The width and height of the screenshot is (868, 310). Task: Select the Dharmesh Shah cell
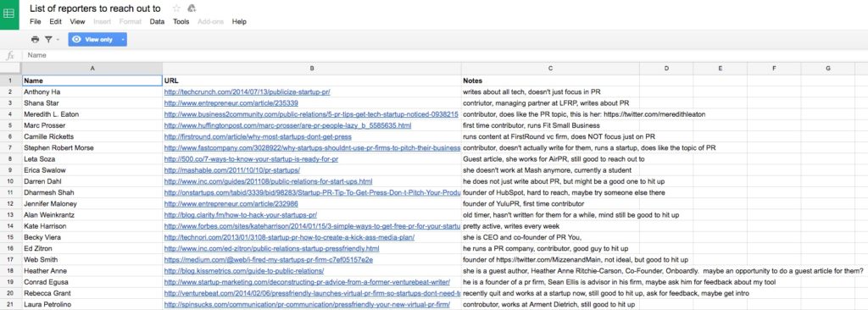[92, 192]
